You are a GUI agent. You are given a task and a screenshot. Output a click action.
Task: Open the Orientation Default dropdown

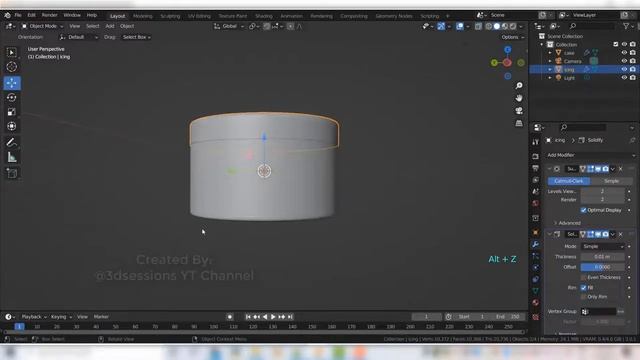(79, 37)
